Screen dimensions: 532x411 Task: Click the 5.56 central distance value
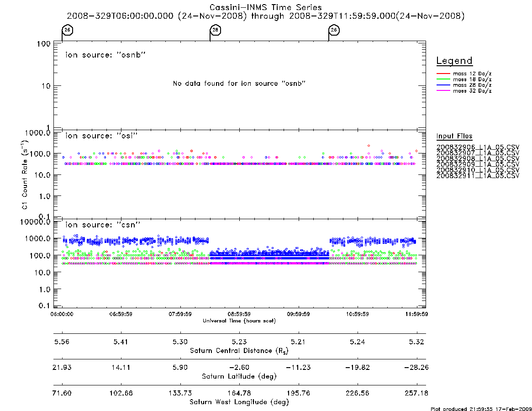tap(62, 342)
